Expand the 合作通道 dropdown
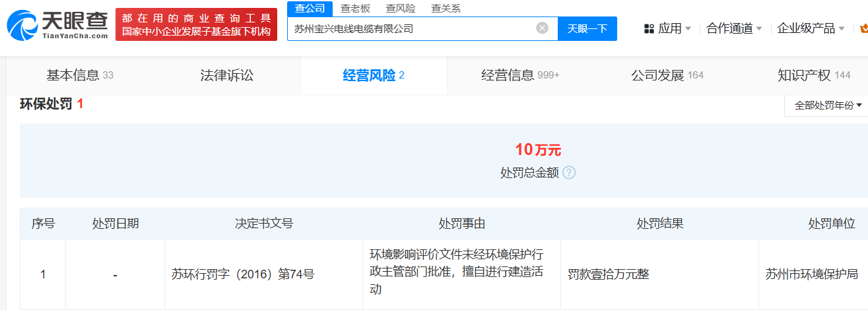The width and height of the screenshot is (868, 310). 734,28
